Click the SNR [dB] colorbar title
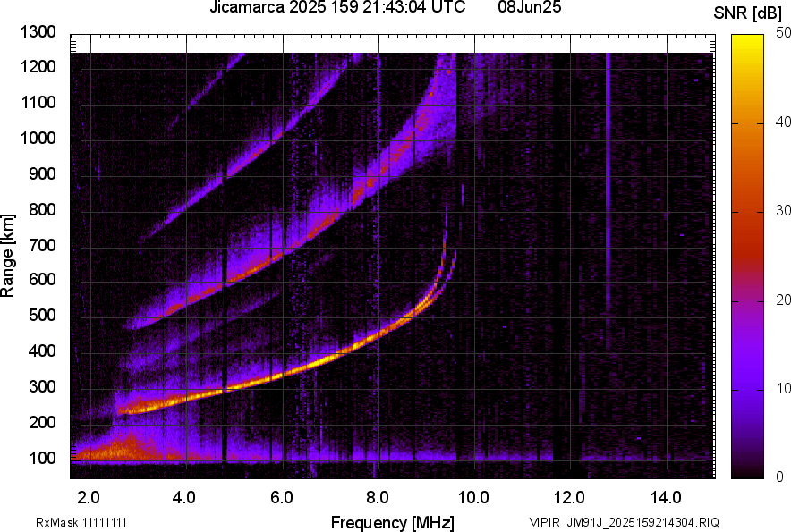This screenshot has height=532, width=791. (x=747, y=13)
